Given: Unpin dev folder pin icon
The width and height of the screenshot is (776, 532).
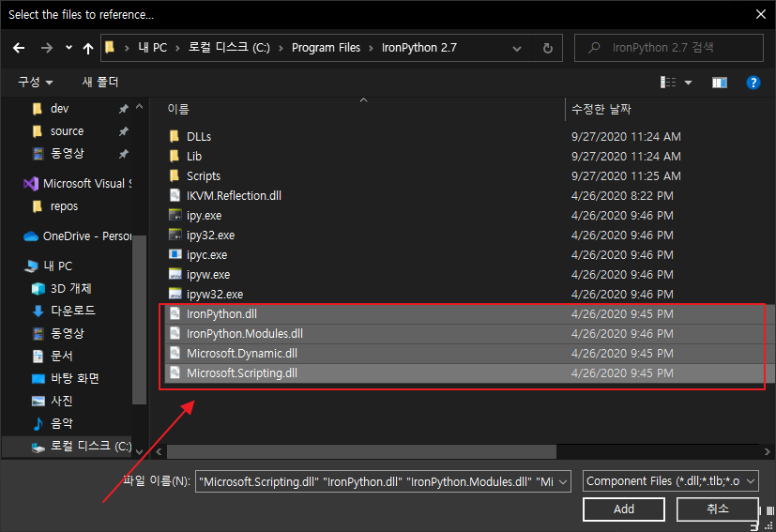Looking at the screenshot, I should (x=123, y=109).
